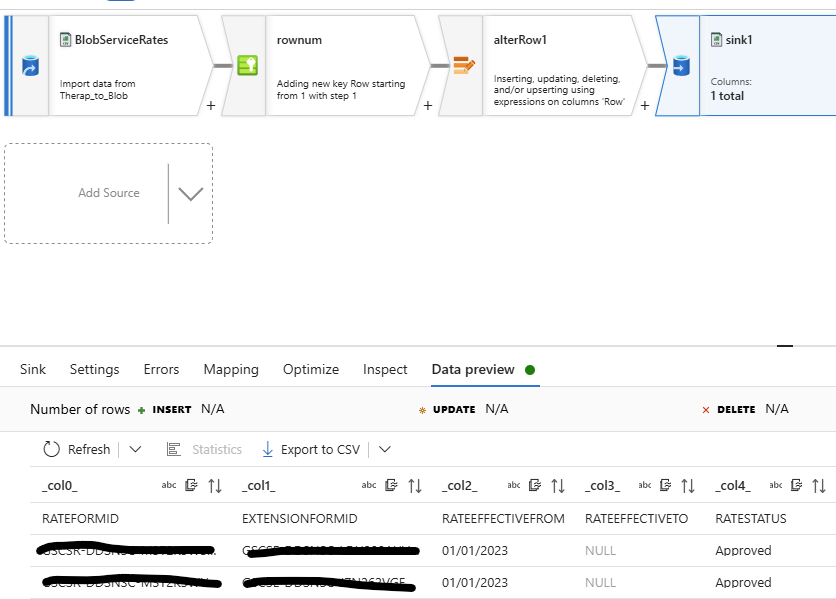Click the Export download arrow icon
The width and height of the screenshot is (836, 599).
click(268, 450)
